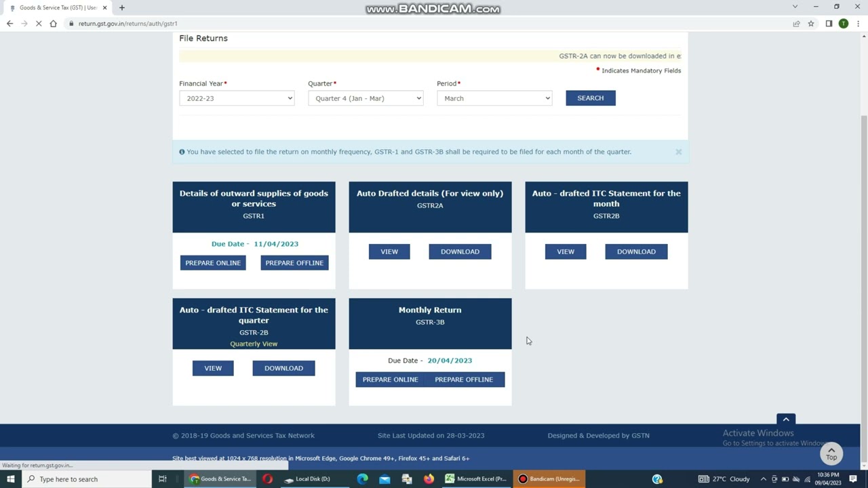Image resolution: width=868 pixels, height=488 pixels.
Task: Prepare GSTR1 offline
Action: click(x=294, y=263)
